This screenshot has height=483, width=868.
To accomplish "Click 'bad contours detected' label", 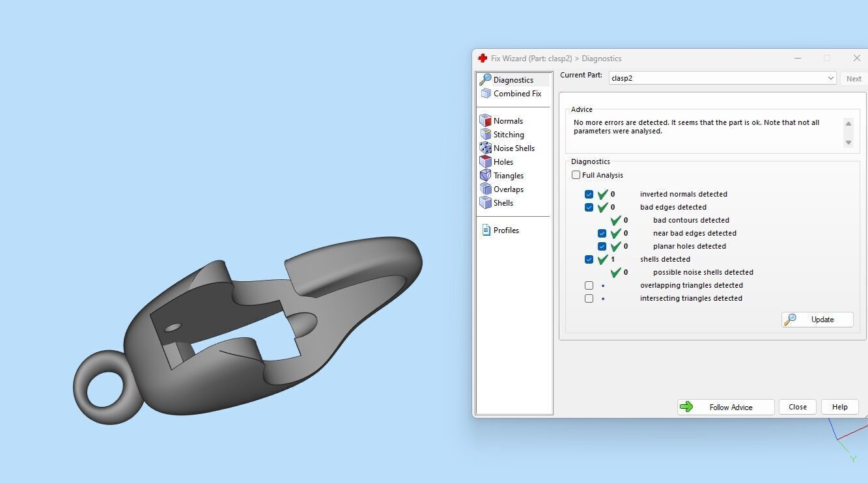I will pos(691,220).
